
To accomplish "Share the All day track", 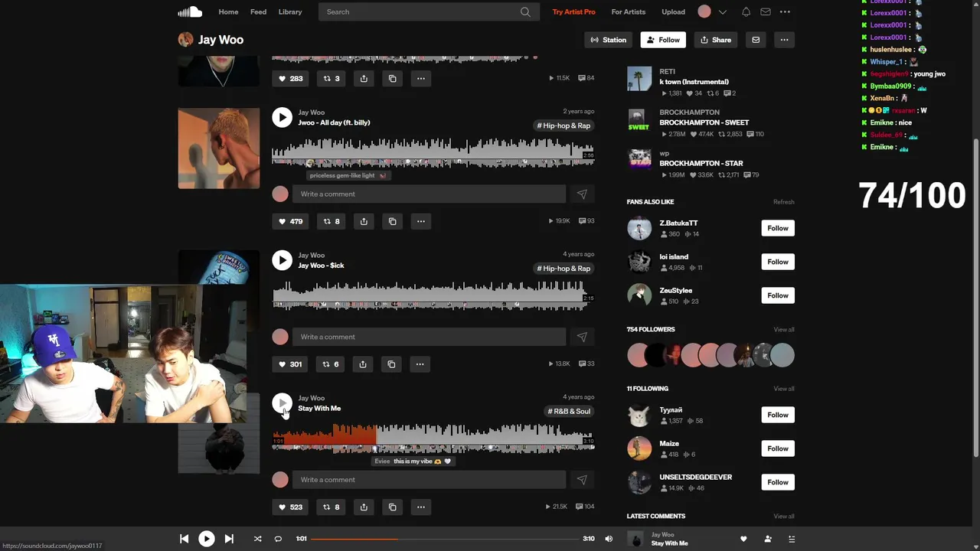I will (x=364, y=221).
